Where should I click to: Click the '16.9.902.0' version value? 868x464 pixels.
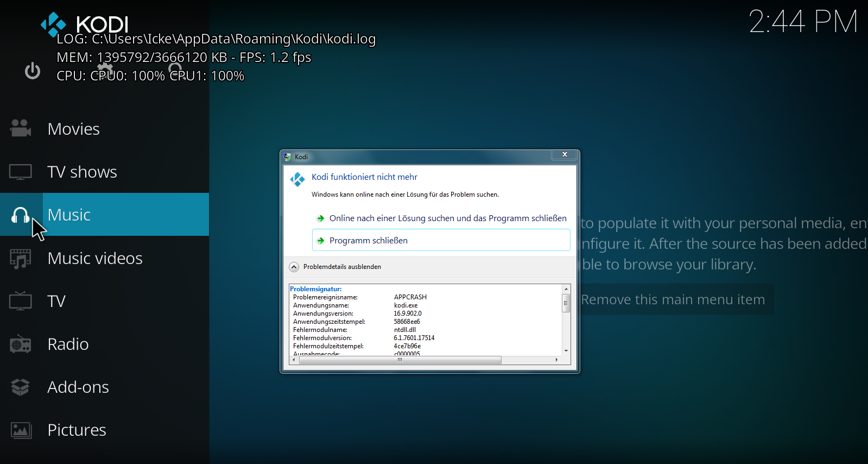click(408, 313)
